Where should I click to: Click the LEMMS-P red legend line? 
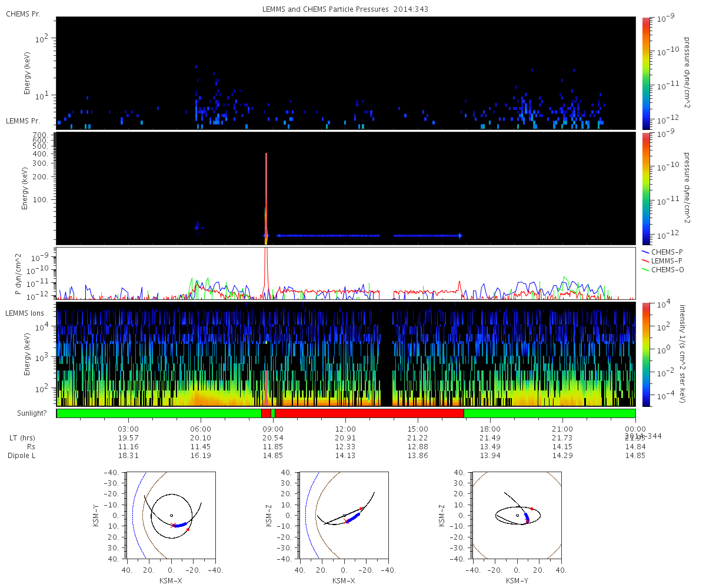click(645, 260)
